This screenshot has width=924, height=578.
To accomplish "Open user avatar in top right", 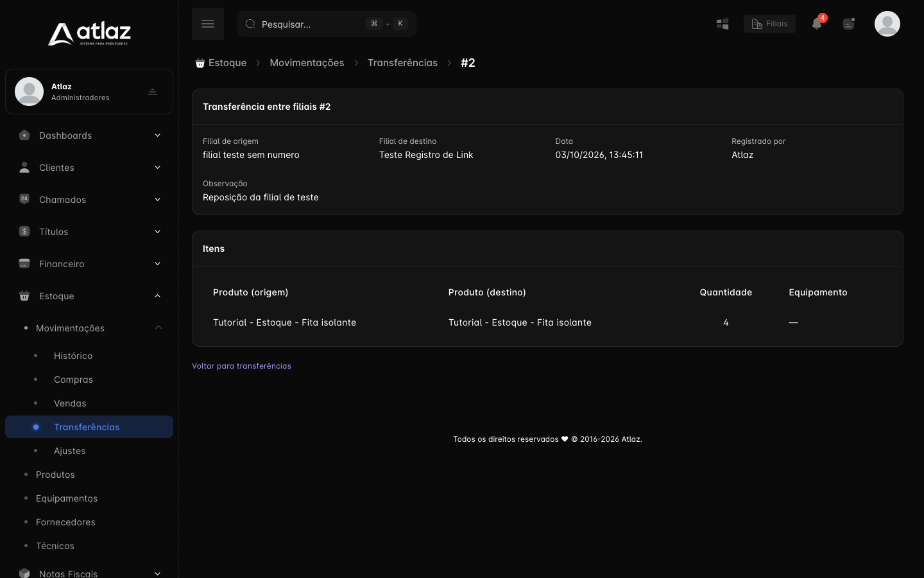I will tap(887, 24).
